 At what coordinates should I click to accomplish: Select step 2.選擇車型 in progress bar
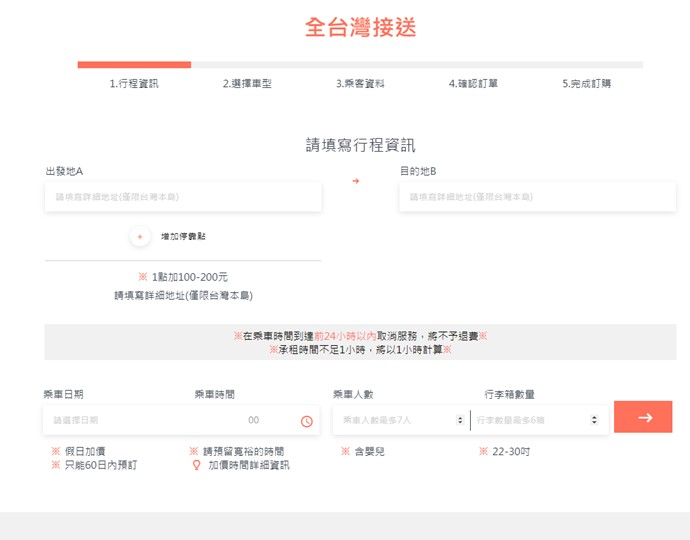click(x=247, y=84)
